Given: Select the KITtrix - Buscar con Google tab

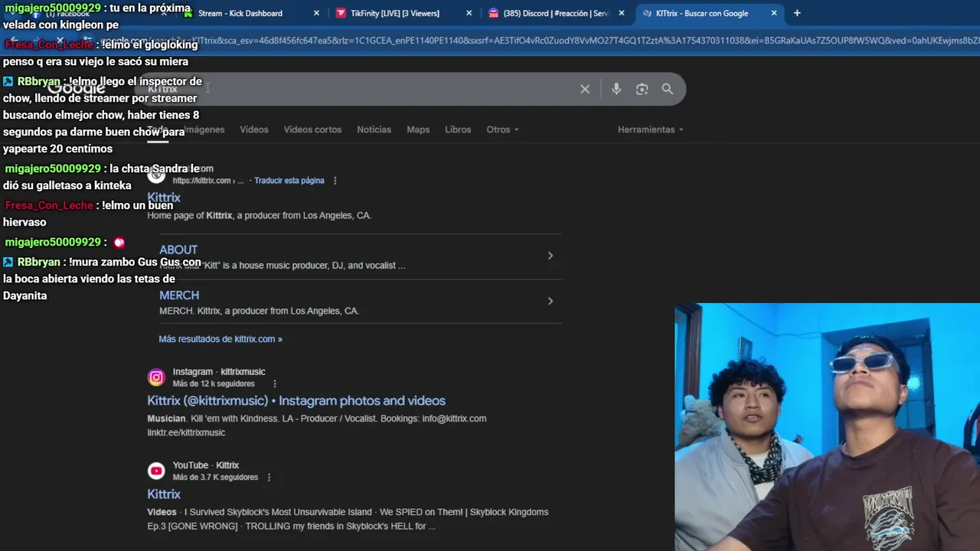Looking at the screenshot, I should [702, 13].
